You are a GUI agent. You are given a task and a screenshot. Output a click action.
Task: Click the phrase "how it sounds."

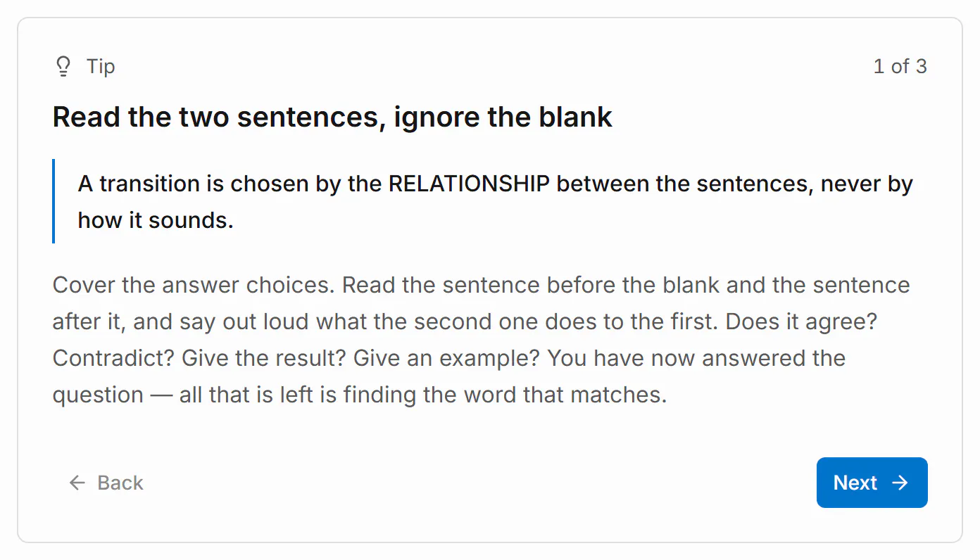click(156, 220)
